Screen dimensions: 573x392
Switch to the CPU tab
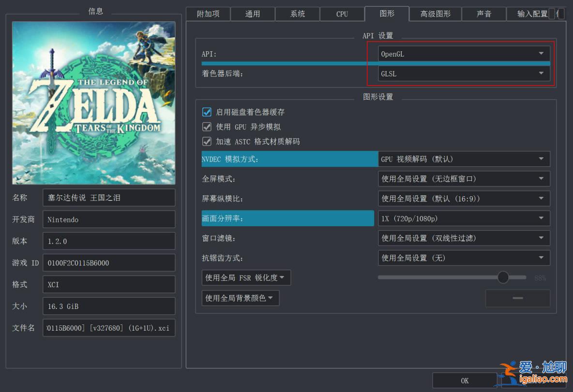[342, 14]
